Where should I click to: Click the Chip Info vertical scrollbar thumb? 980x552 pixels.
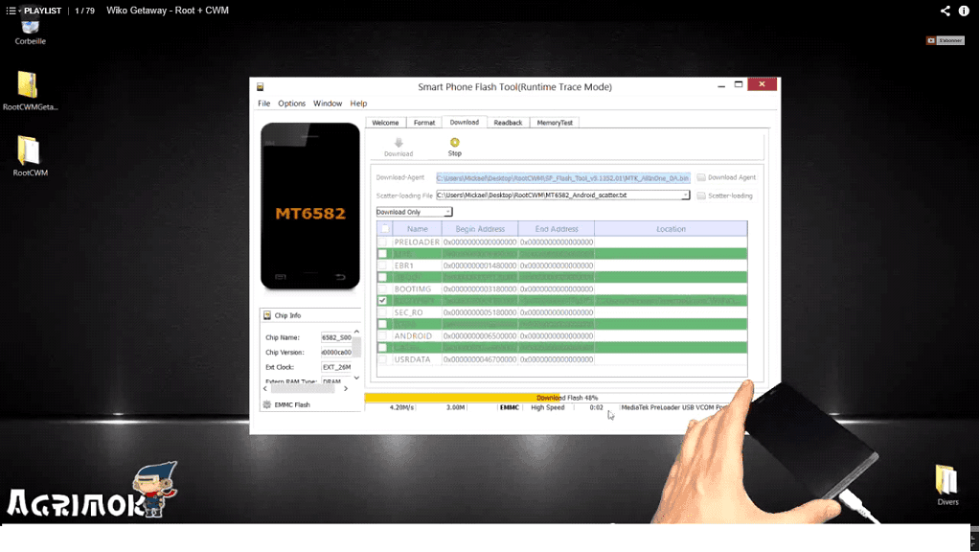click(x=356, y=348)
